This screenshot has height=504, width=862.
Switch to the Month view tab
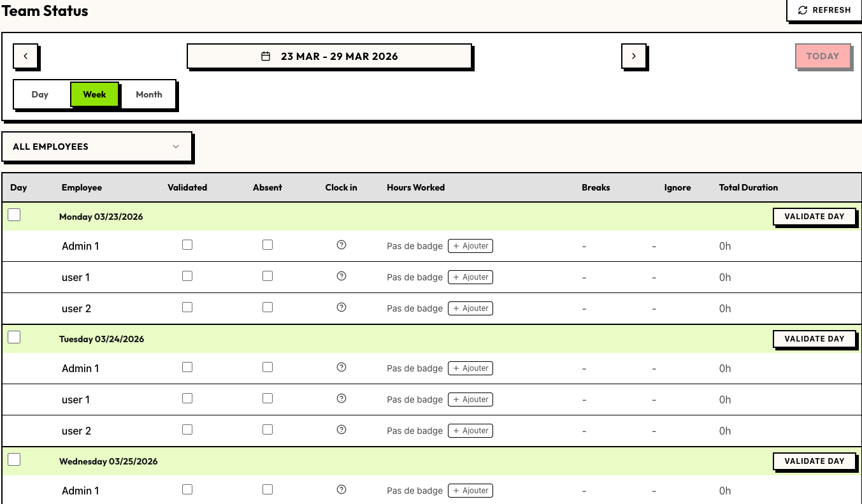(x=148, y=94)
